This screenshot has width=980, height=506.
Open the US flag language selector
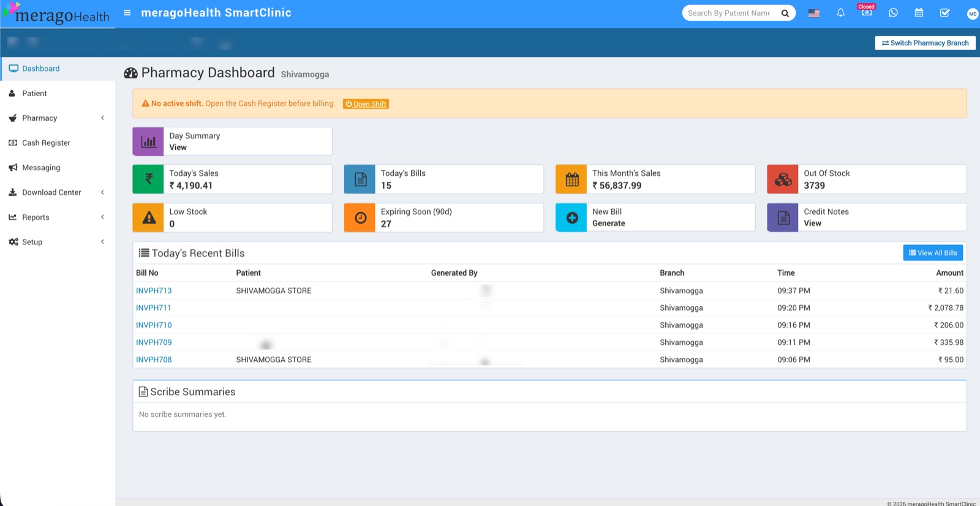click(813, 13)
